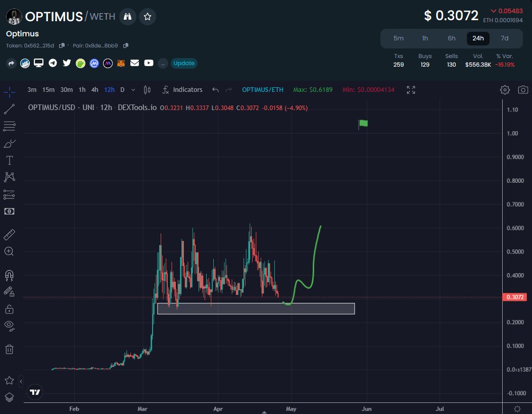Image resolution: width=532 pixels, height=414 pixels.
Task: Switch to the 1h timeframe tab
Action: point(82,89)
